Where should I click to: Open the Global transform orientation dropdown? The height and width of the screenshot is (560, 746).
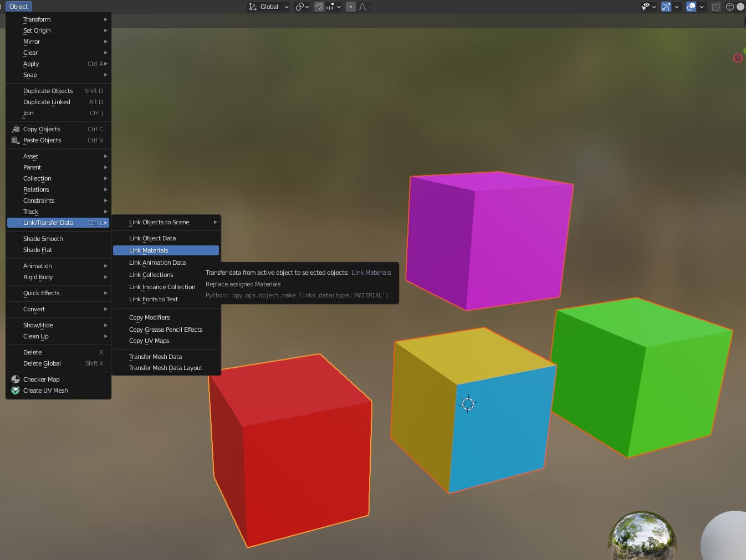click(x=268, y=7)
